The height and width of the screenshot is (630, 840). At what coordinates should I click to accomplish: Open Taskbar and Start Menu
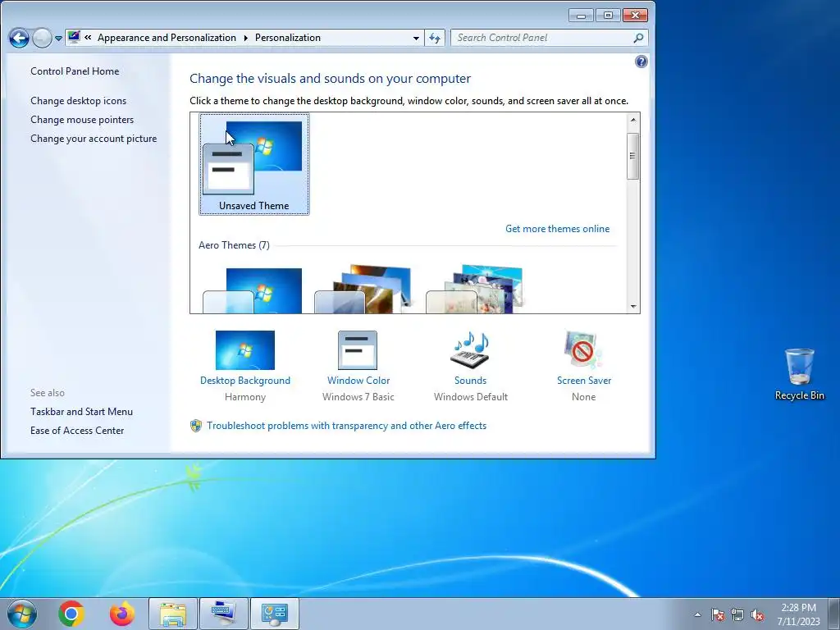pos(81,412)
